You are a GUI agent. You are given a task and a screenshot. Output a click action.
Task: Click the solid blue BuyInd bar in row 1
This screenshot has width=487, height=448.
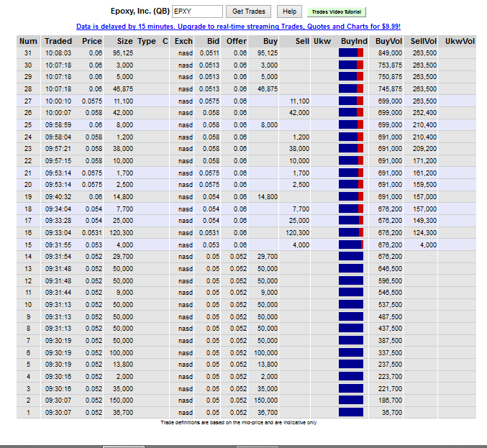[351, 412]
